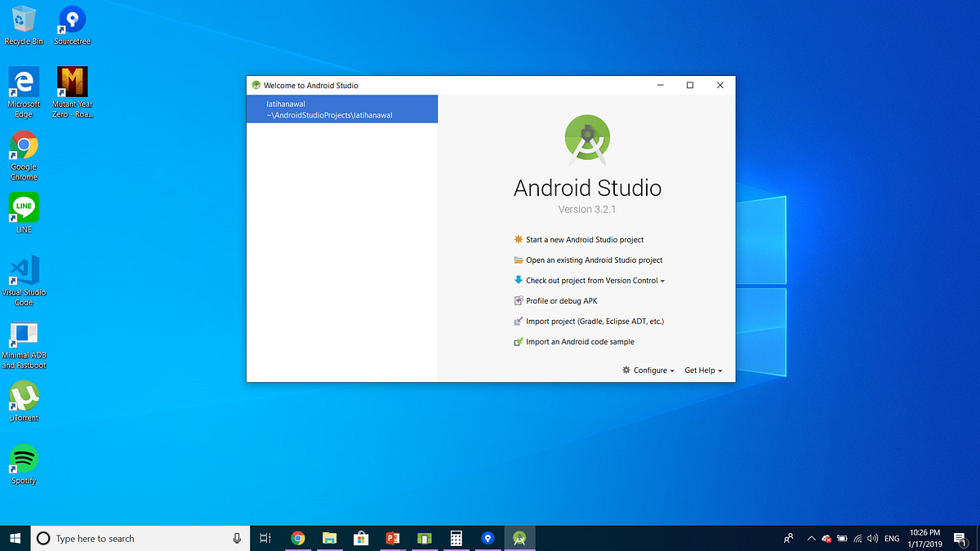Import an Android code sample
This screenshot has height=551, width=980.
coord(580,341)
